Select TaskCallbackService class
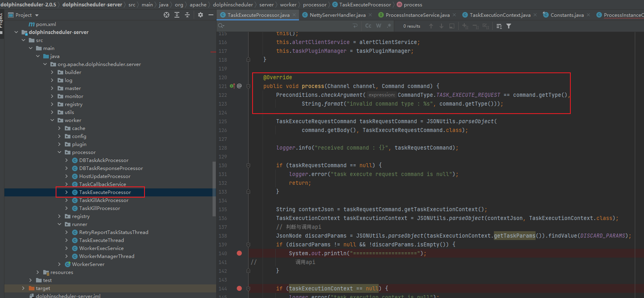 102,184
